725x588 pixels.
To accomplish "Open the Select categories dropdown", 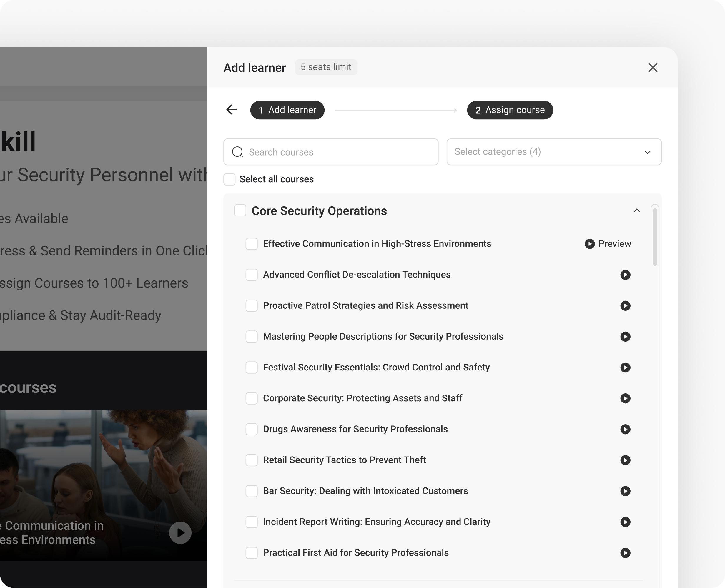I will point(553,152).
